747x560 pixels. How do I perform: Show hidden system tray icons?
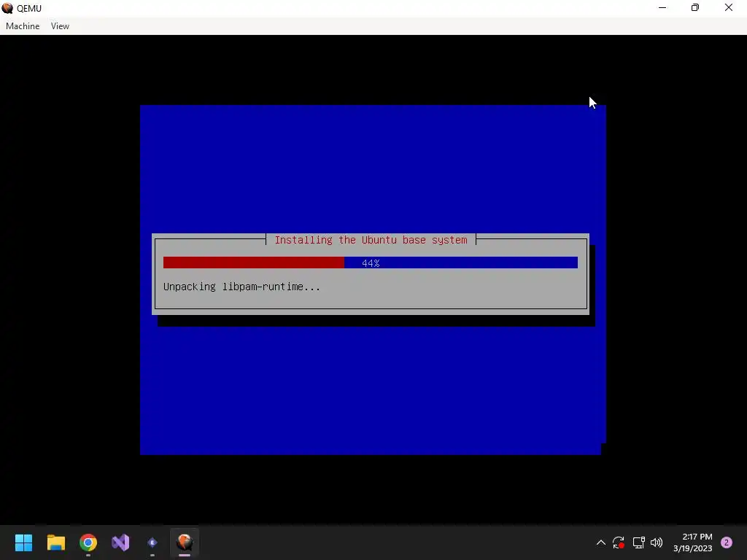pos(601,542)
